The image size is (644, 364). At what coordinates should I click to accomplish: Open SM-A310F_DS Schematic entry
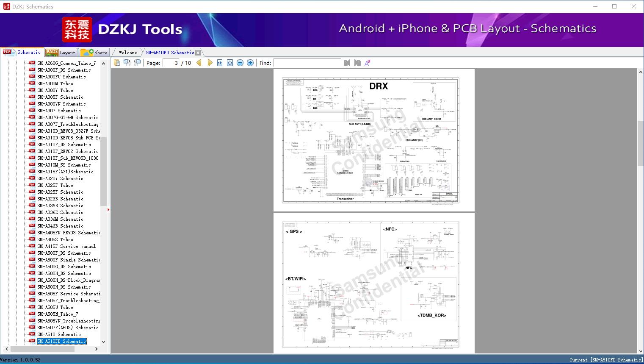click(64, 144)
